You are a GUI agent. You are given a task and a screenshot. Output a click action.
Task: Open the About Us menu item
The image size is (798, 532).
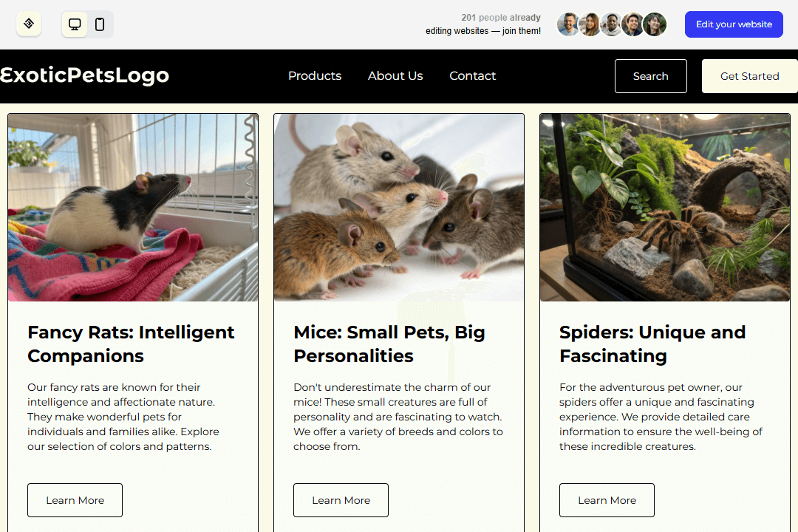click(395, 76)
